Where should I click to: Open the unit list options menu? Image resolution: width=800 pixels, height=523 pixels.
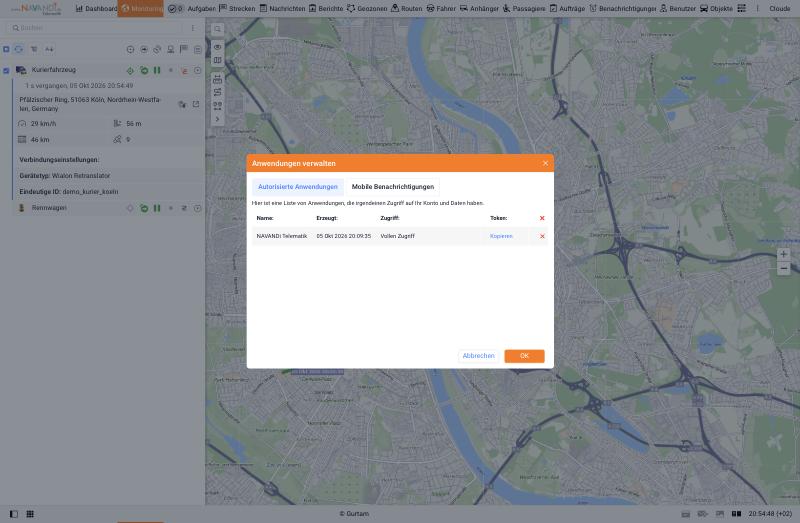tap(192, 28)
